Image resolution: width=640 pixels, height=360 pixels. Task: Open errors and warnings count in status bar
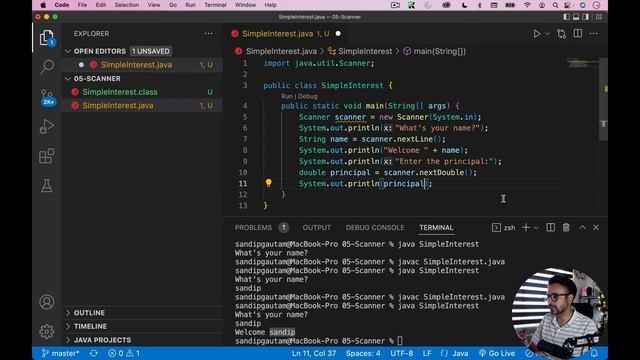[x=124, y=353]
